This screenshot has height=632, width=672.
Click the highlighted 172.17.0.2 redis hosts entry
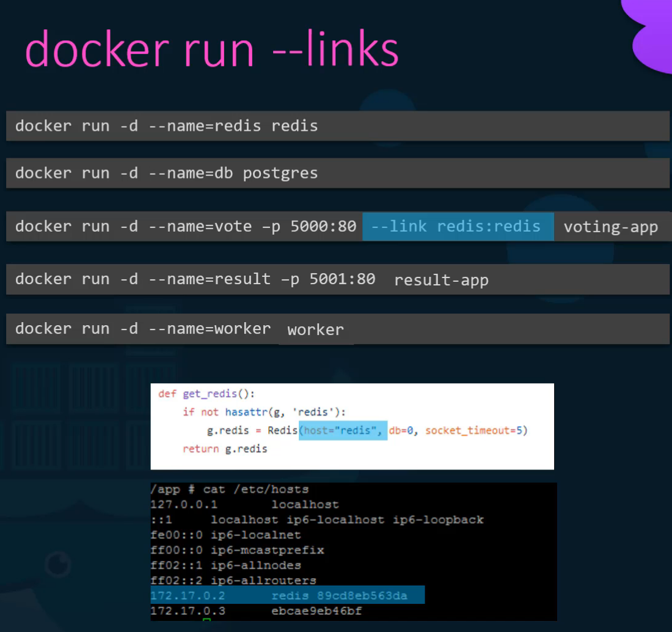coord(287,595)
